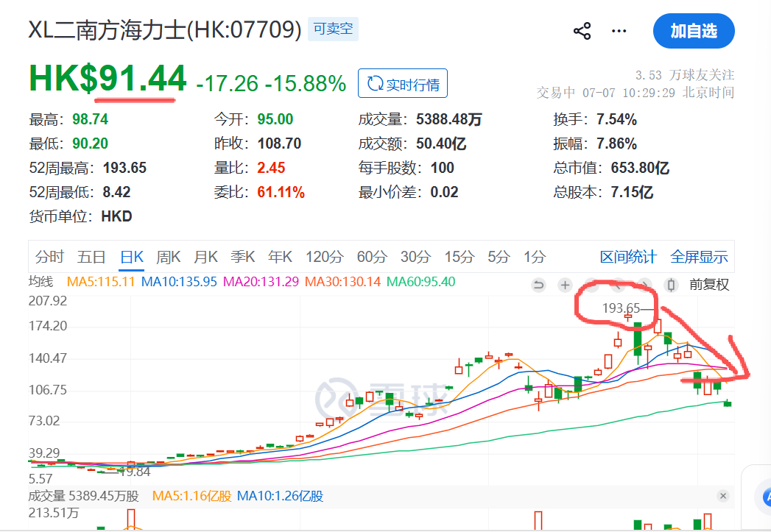The height and width of the screenshot is (532, 771).
Task: Click the 19.84 low marker on chart
Action: (x=135, y=472)
